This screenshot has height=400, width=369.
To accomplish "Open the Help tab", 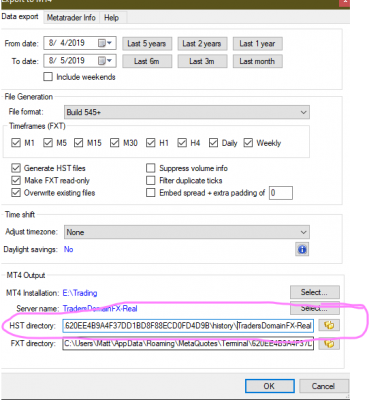I will tap(111, 18).
